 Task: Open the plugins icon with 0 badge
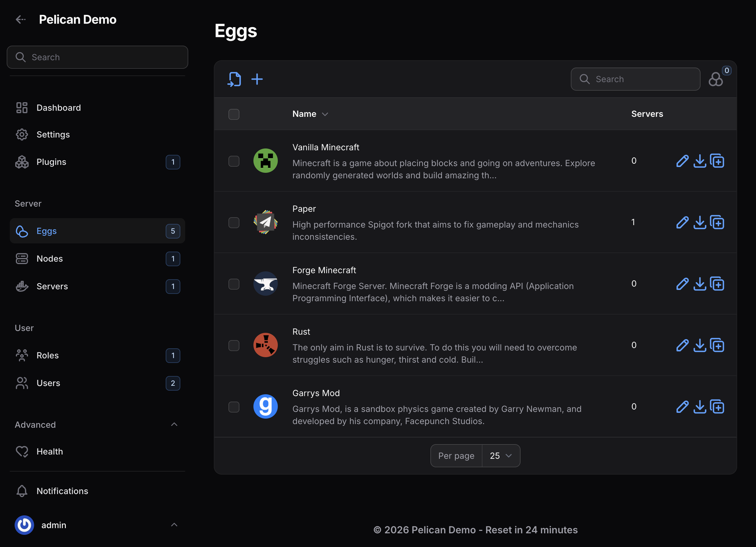coord(716,79)
